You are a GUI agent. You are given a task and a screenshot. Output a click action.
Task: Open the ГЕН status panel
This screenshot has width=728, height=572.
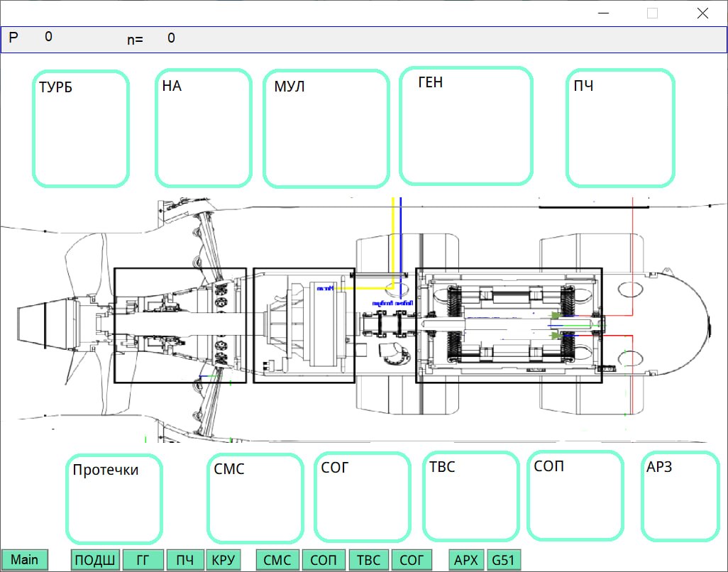[x=465, y=126]
